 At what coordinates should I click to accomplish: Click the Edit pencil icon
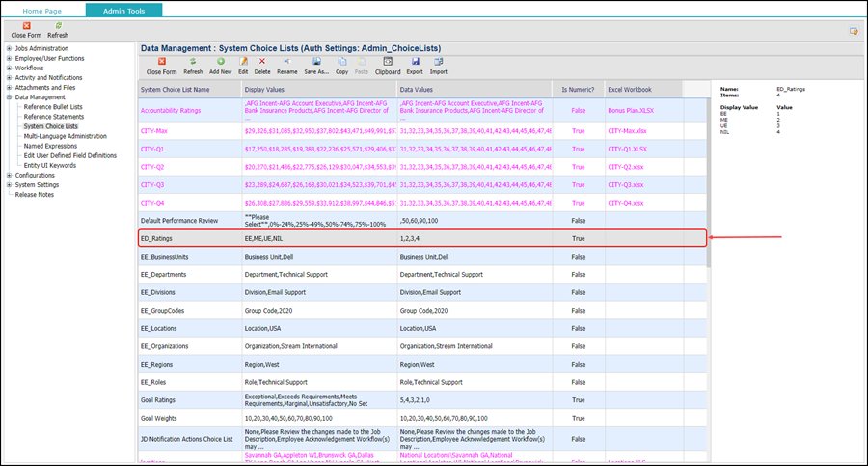pyautogui.click(x=243, y=65)
